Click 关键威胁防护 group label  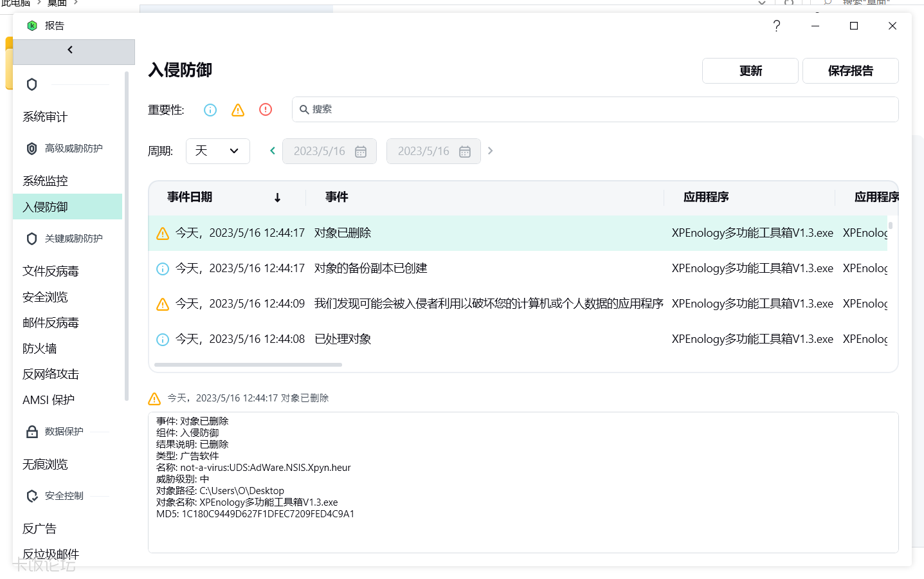pyautogui.click(x=74, y=239)
